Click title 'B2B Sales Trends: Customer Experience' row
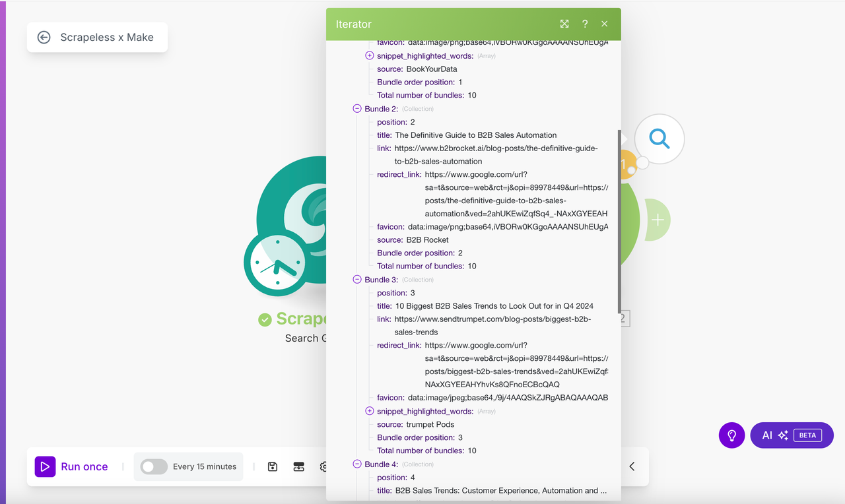 [492, 491]
